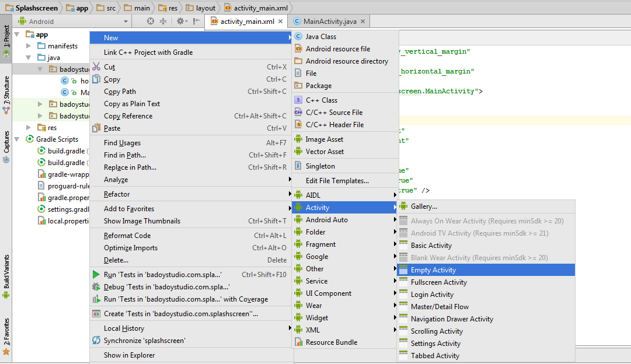Image resolution: width=631 pixels, height=364 pixels.
Task: Select Synchronize 'splashscreen' menu item
Action: click(144, 341)
